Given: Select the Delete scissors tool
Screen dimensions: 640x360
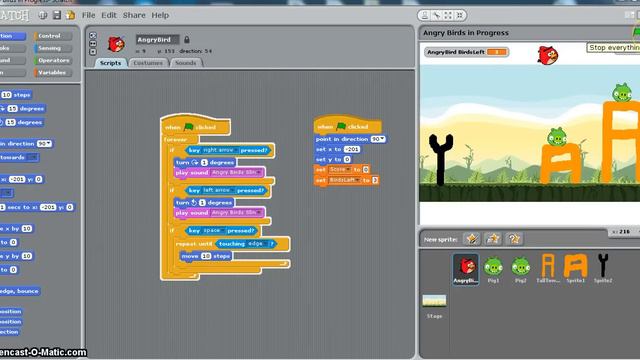Looking at the screenshot, I should click(x=436, y=16).
